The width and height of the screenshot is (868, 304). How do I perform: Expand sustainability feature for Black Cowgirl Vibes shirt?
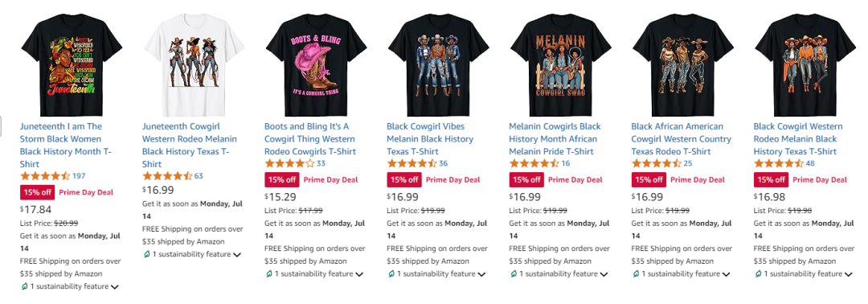pyautogui.click(x=481, y=274)
